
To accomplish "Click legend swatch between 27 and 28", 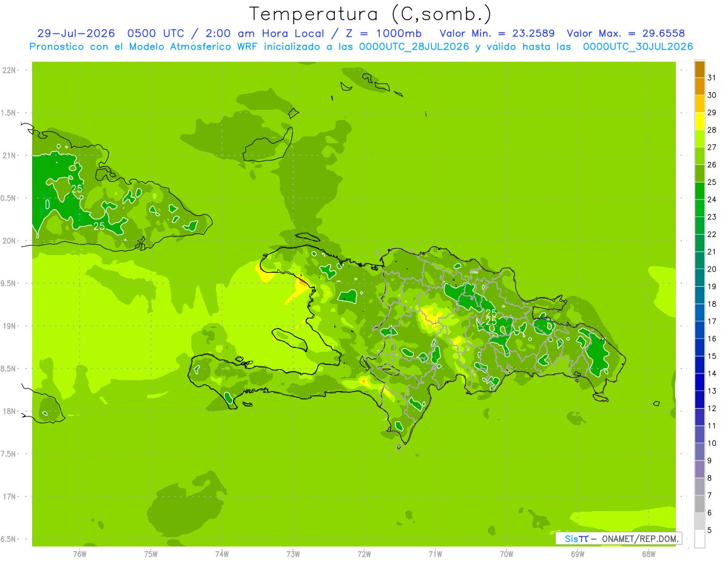I will tap(699, 139).
